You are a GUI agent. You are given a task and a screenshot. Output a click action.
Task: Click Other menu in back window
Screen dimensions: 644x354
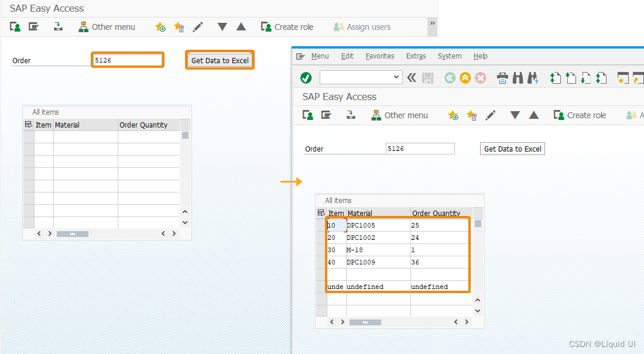pyautogui.click(x=107, y=27)
